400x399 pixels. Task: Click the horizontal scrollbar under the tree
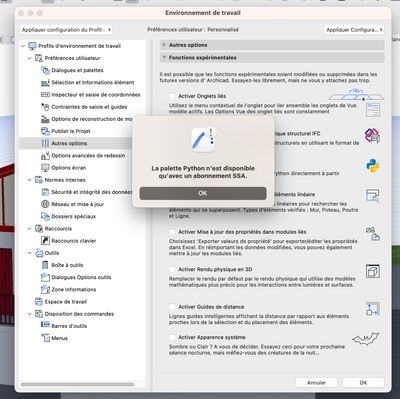point(77,384)
